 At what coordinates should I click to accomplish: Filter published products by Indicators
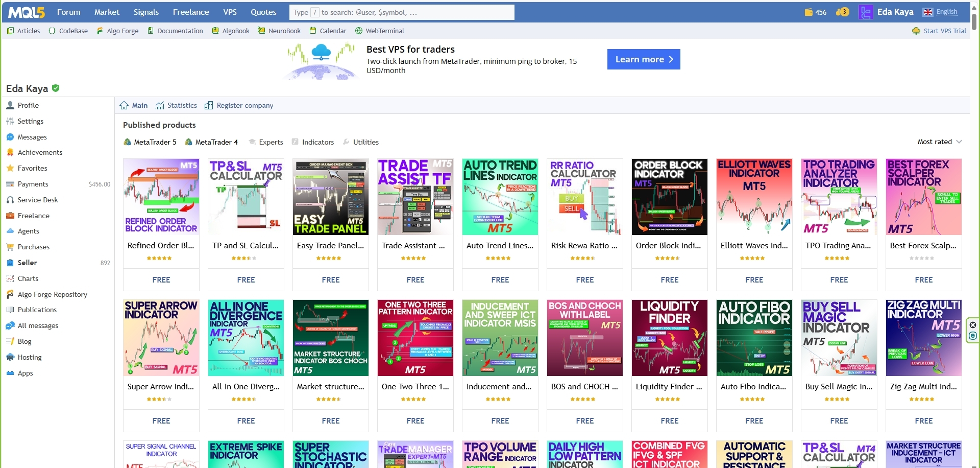click(x=317, y=142)
